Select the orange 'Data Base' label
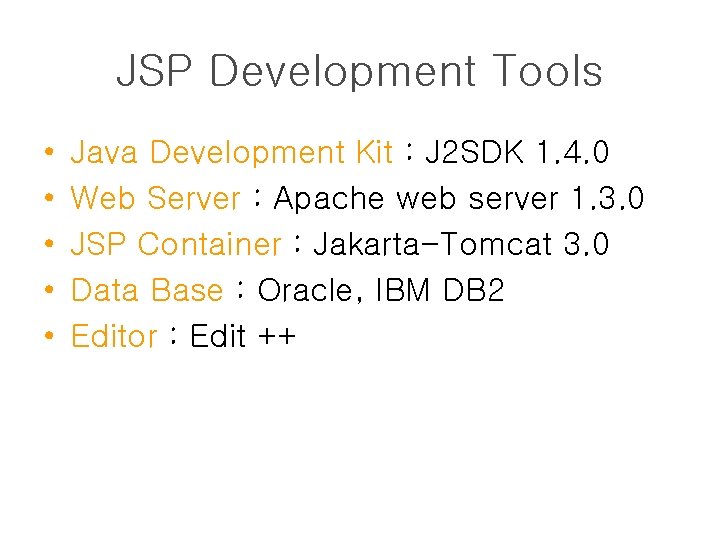 [147, 290]
